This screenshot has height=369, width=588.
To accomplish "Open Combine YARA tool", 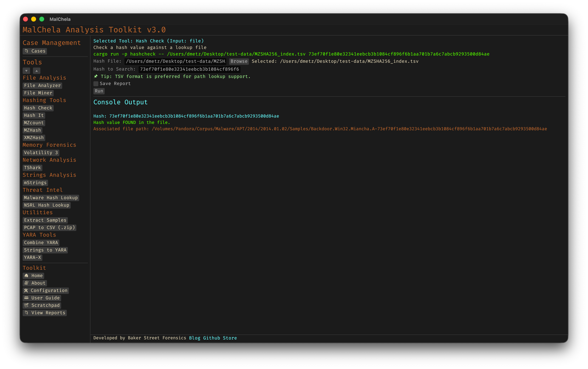I will click(41, 243).
